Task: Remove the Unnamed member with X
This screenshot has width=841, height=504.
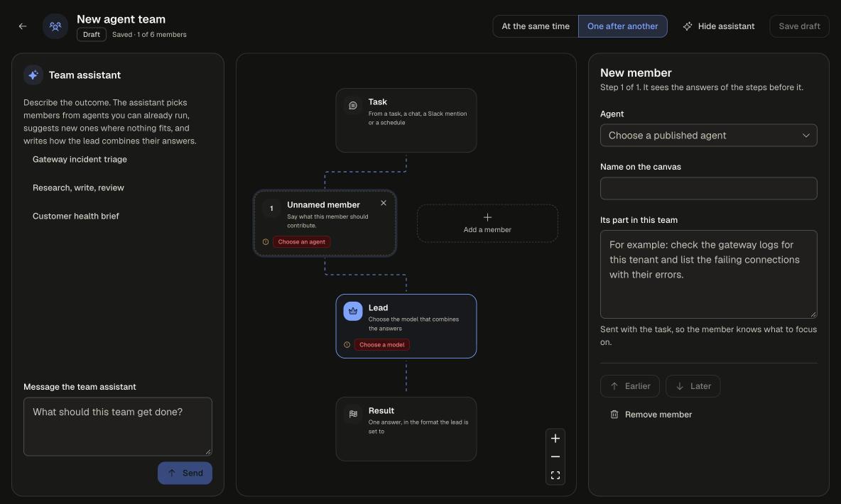Action: [x=384, y=203]
